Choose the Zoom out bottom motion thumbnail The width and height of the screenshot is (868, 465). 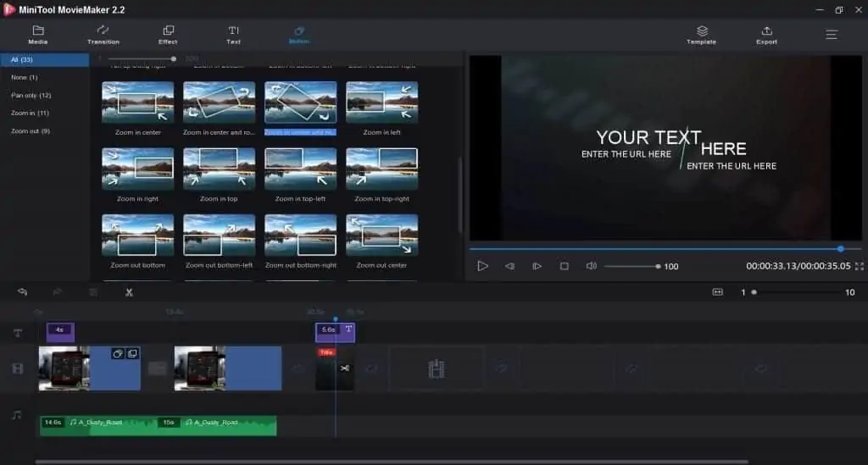click(x=138, y=235)
